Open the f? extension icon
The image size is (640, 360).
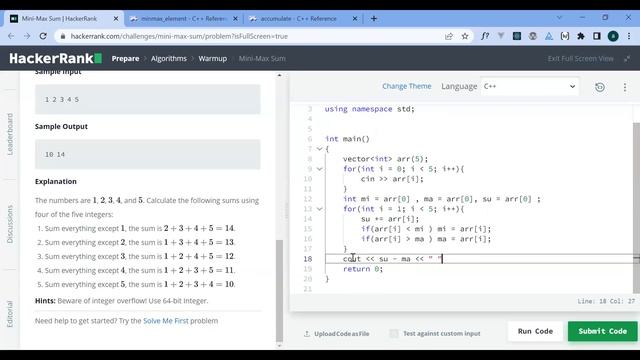[485, 36]
